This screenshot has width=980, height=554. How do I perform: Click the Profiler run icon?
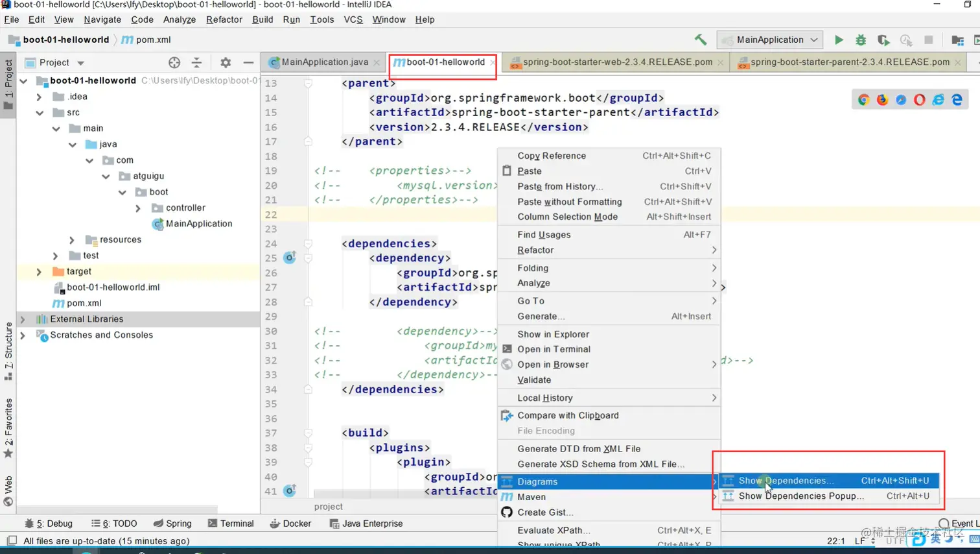pyautogui.click(x=906, y=40)
